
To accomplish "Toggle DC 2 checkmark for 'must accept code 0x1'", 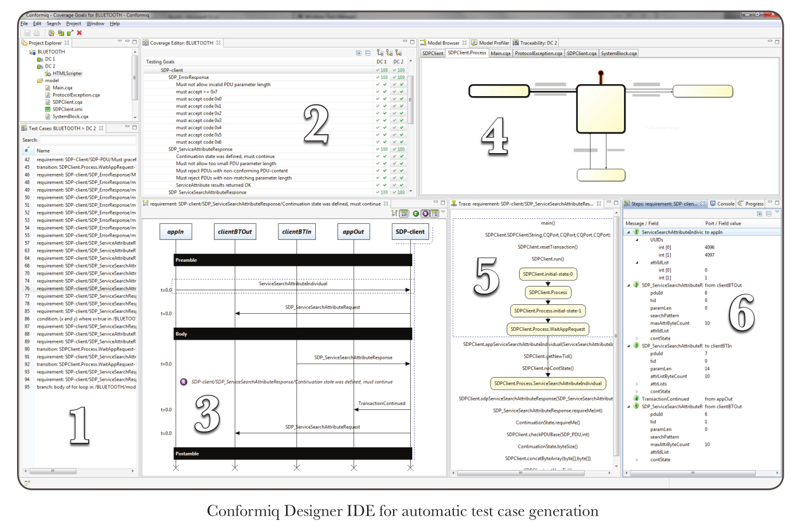I will [398, 106].
